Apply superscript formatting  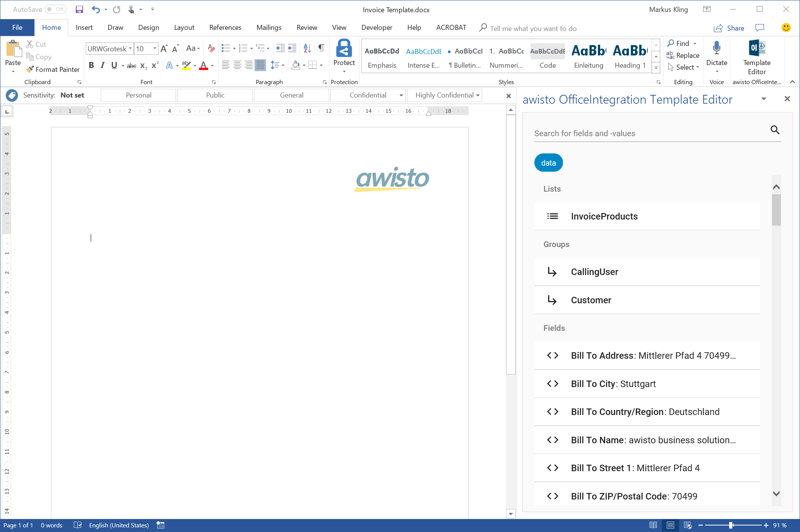click(x=155, y=66)
